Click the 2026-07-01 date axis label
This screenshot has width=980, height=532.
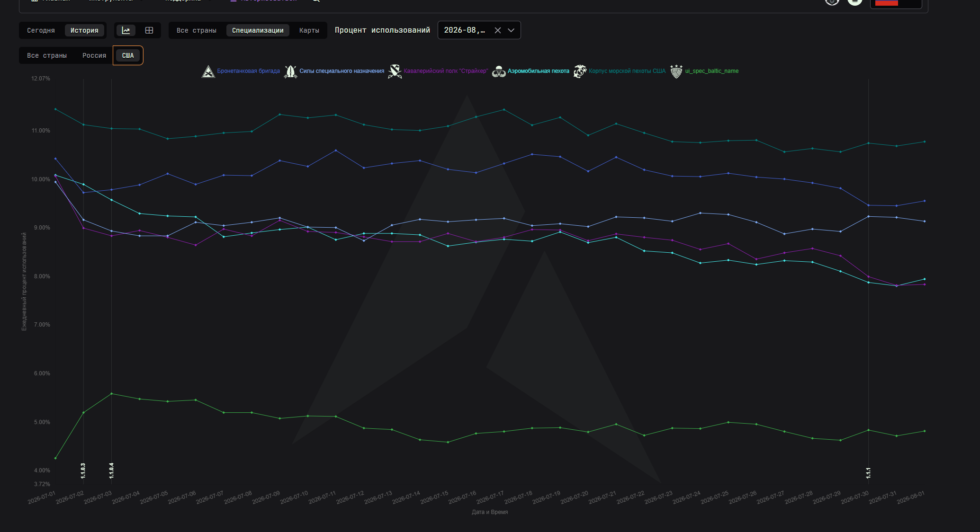tap(42, 497)
